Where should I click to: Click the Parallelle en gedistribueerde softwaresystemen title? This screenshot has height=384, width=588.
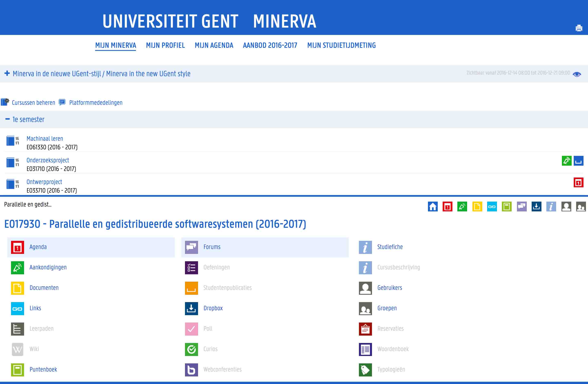pyautogui.click(x=155, y=224)
